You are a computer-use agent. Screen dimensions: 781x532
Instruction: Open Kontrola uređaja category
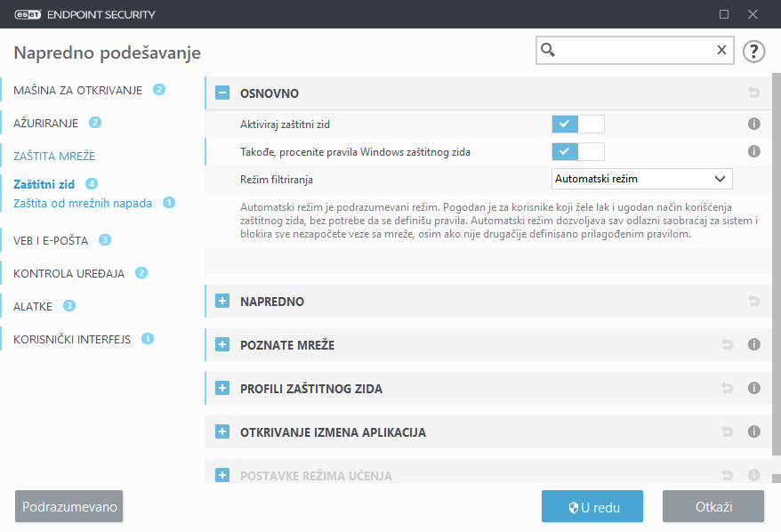[68, 273]
